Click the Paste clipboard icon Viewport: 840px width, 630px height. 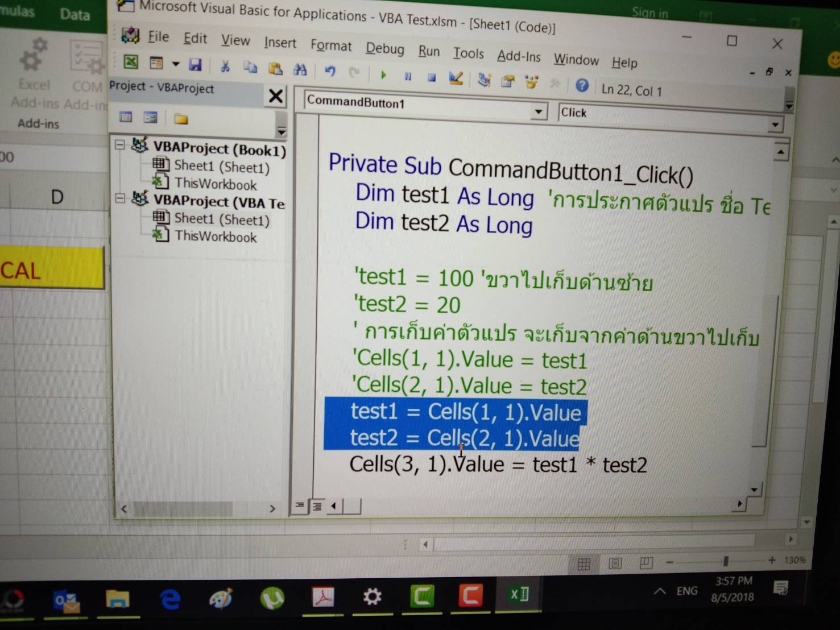[x=275, y=69]
